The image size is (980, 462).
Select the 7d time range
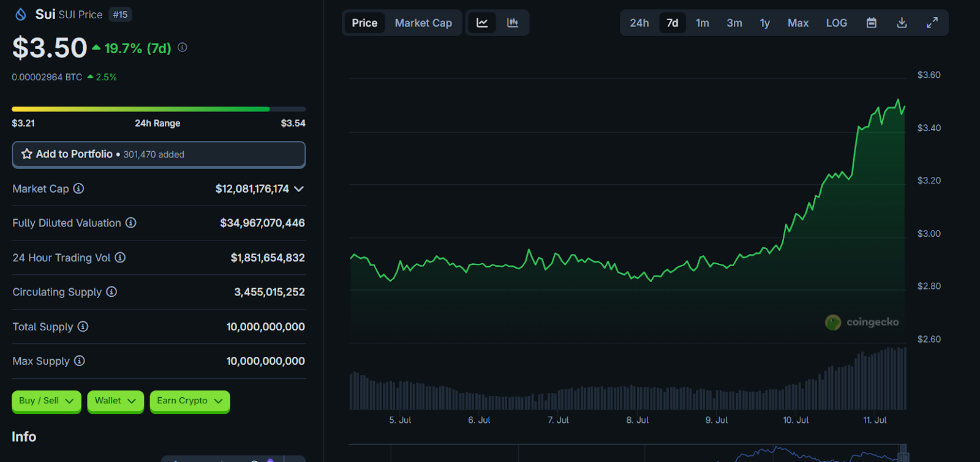click(673, 23)
